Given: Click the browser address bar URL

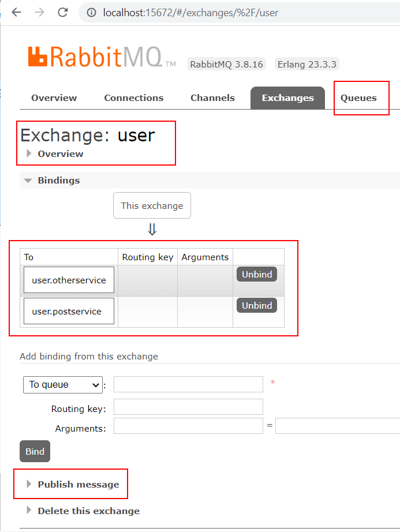Looking at the screenshot, I should pos(190,13).
